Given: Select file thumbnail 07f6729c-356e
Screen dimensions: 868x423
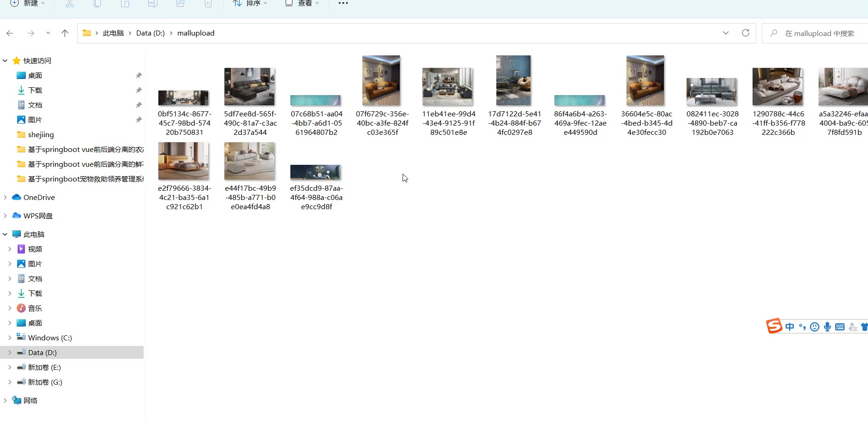Looking at the screenshot, I should pos(381,81).
